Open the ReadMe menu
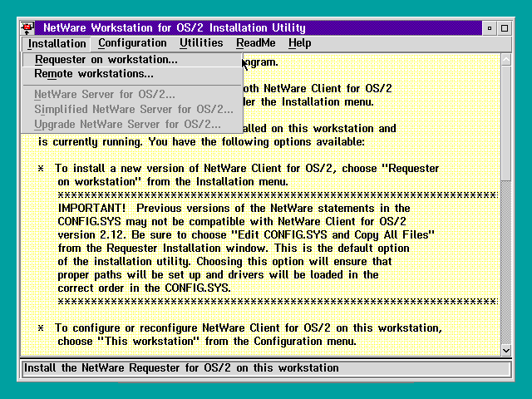This screenshot has width=532, height=399. coord(255,43)
